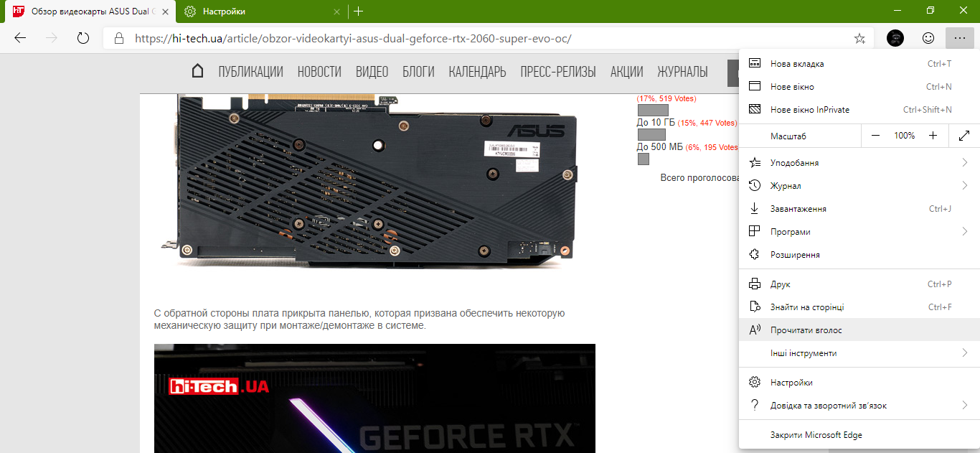Go back to the previous page

point(20,38)
